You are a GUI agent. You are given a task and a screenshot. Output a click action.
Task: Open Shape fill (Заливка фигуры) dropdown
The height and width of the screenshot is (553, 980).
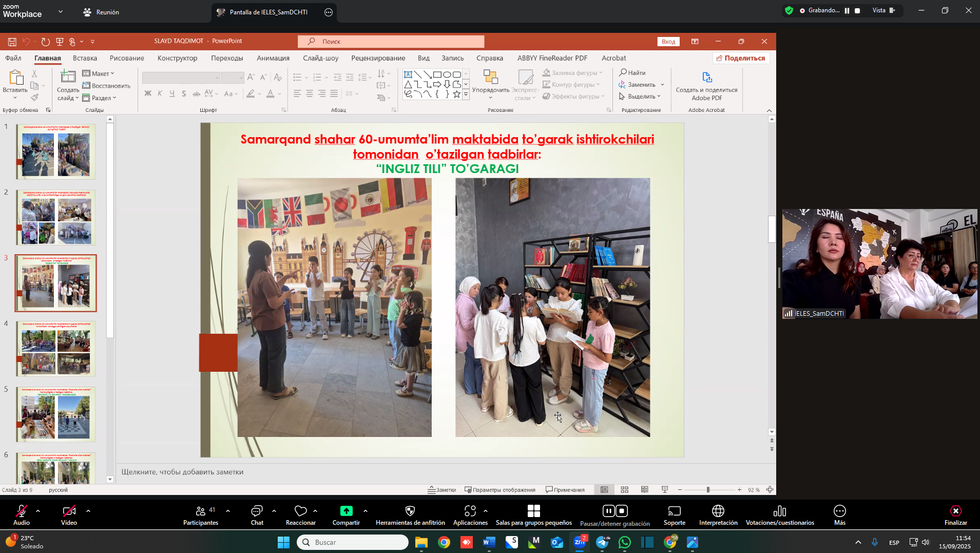[573, 72]
